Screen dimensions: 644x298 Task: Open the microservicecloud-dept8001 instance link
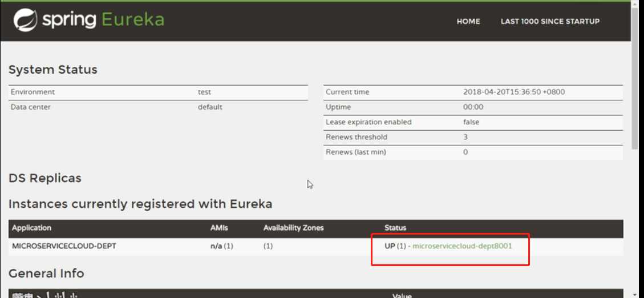point(462,246)
